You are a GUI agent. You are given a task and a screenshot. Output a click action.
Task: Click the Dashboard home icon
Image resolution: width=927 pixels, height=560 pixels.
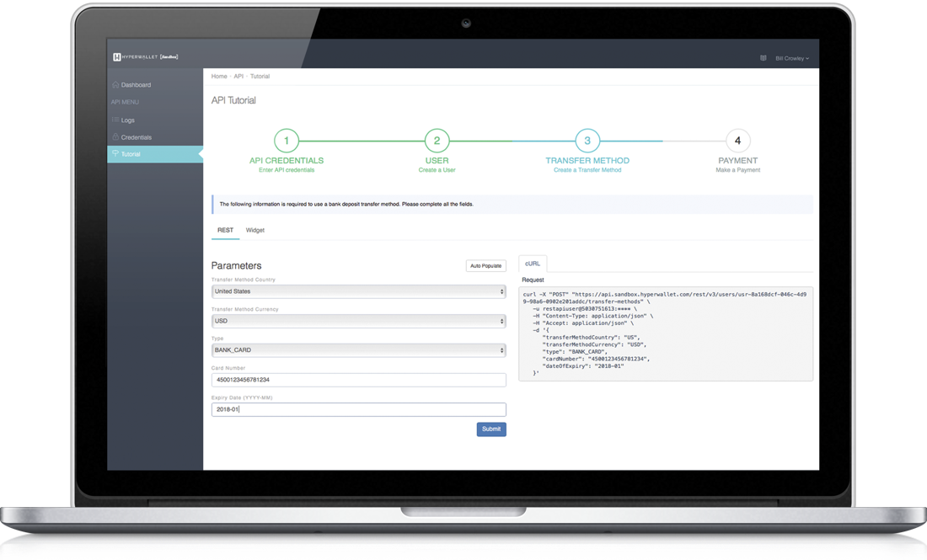115,84
